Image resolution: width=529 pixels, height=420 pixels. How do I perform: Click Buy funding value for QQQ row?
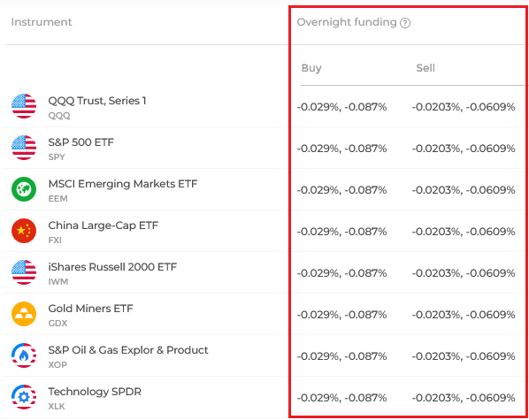coord(341,107)
